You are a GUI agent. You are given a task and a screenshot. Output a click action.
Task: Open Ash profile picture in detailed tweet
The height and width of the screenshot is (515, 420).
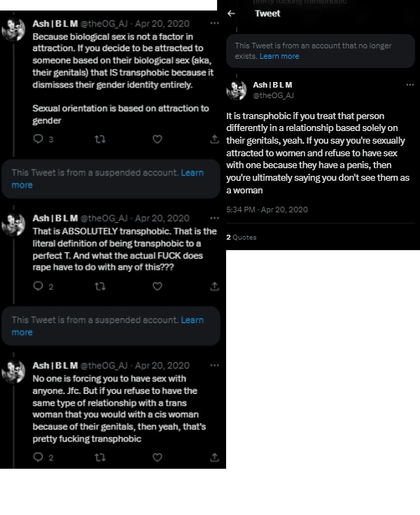point(237,90)
